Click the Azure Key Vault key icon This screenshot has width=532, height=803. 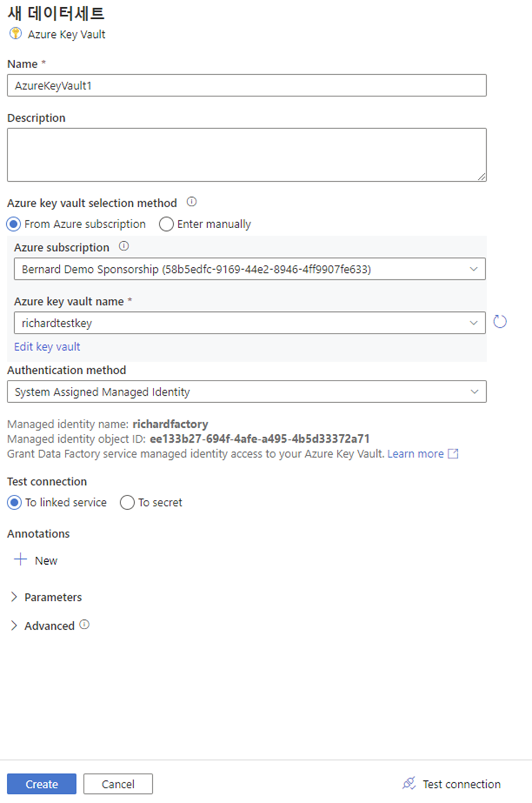tap(15, 33)
